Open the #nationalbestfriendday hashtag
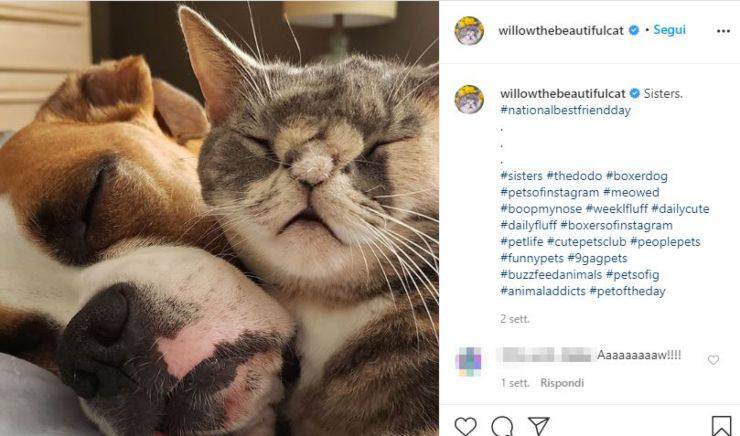The height and width of the screenshot is (436, 740). 566,111
